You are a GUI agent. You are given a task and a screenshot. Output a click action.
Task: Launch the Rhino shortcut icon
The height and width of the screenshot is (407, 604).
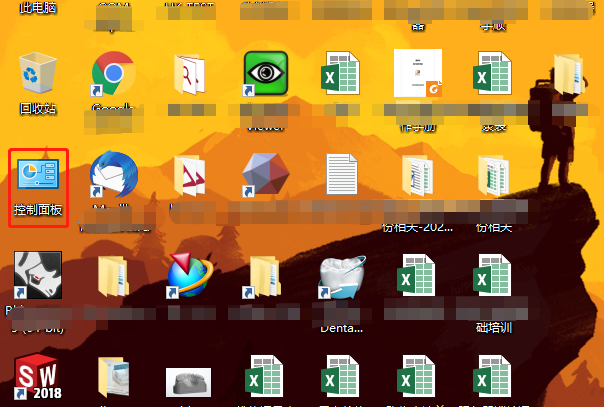point(38,275)
